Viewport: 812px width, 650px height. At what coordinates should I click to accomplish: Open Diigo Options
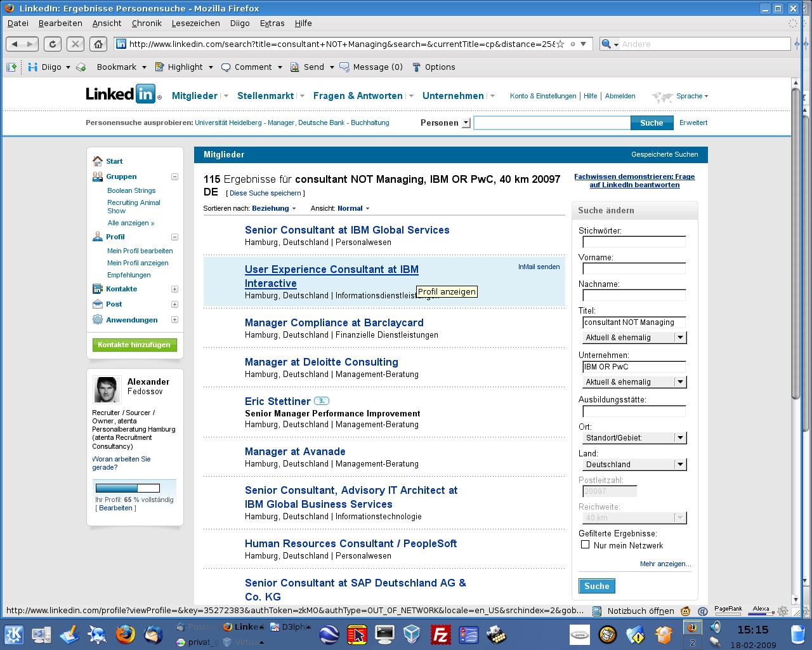(434, 67)
